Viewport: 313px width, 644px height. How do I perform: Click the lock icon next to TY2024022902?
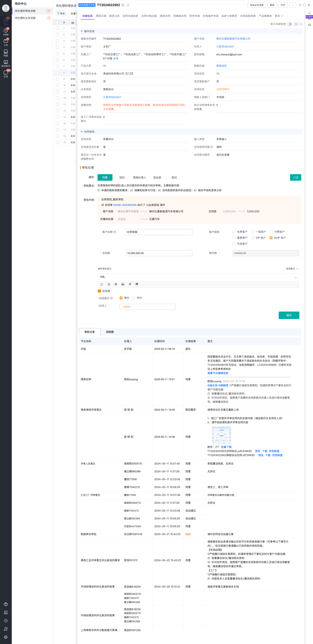point(123,5)
